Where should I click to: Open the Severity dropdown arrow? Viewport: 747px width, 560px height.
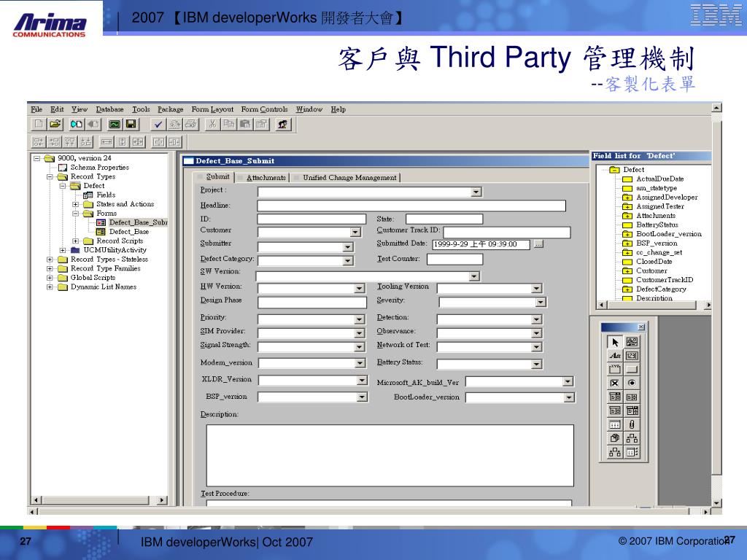541,302
